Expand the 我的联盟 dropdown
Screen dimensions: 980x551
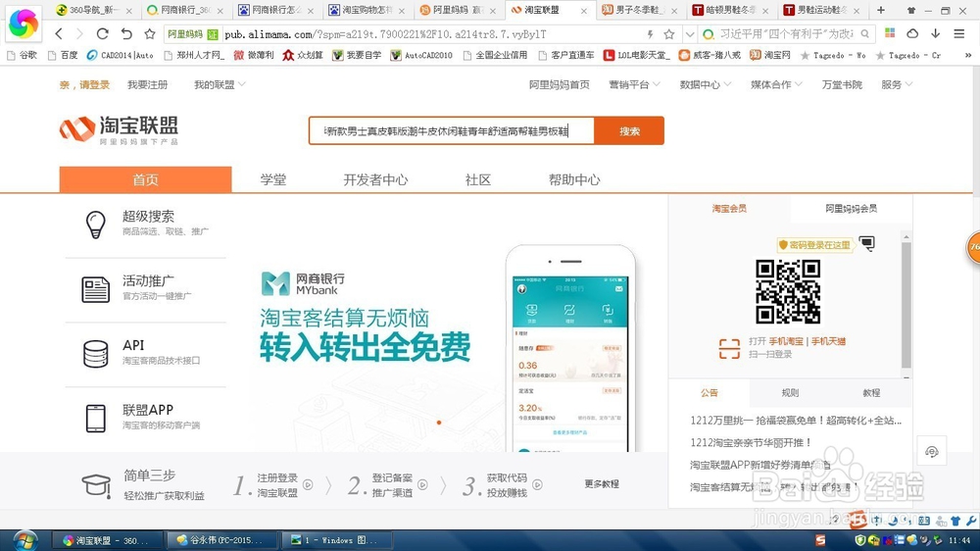pyautogui.click(x=220, y=84)
